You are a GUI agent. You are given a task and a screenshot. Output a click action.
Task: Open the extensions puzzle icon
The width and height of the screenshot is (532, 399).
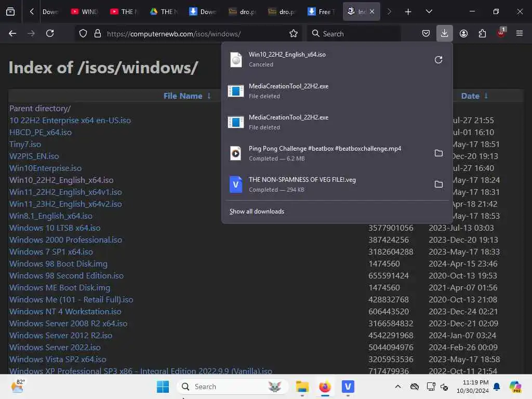click(482, 34)
